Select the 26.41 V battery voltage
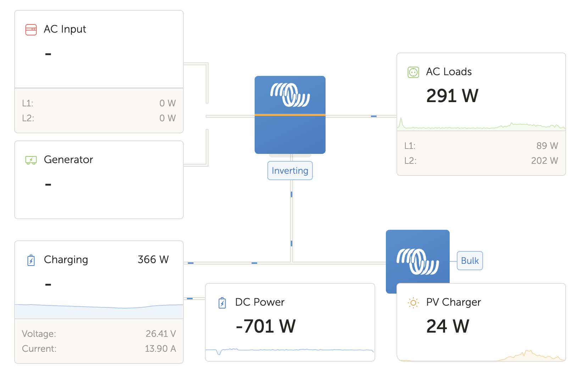Image resolution: width=588 pixels, height=378 pixels. (161, 334)
